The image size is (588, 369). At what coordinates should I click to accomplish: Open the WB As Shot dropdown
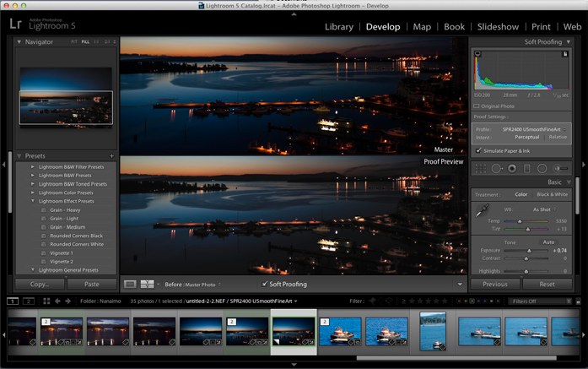544,209
